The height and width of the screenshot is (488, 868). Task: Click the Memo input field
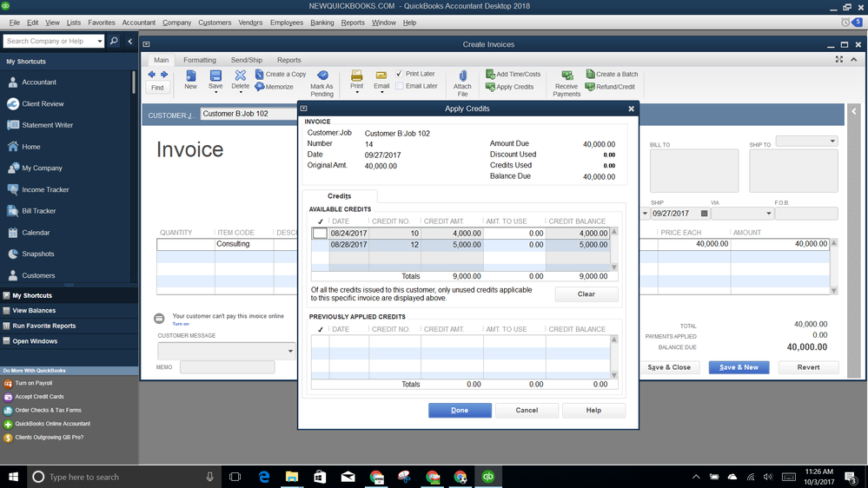(x=227, y=366)
